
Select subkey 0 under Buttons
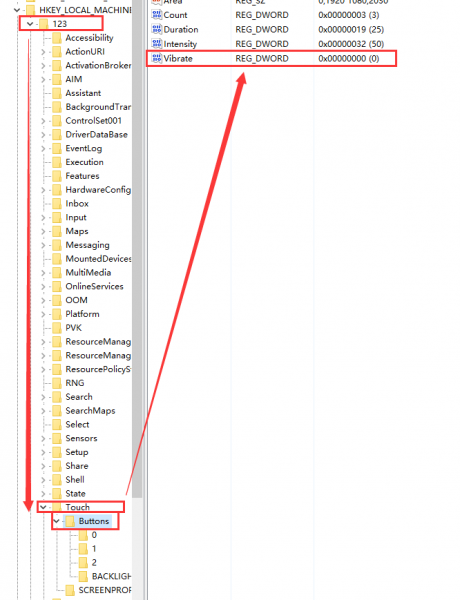94,535
